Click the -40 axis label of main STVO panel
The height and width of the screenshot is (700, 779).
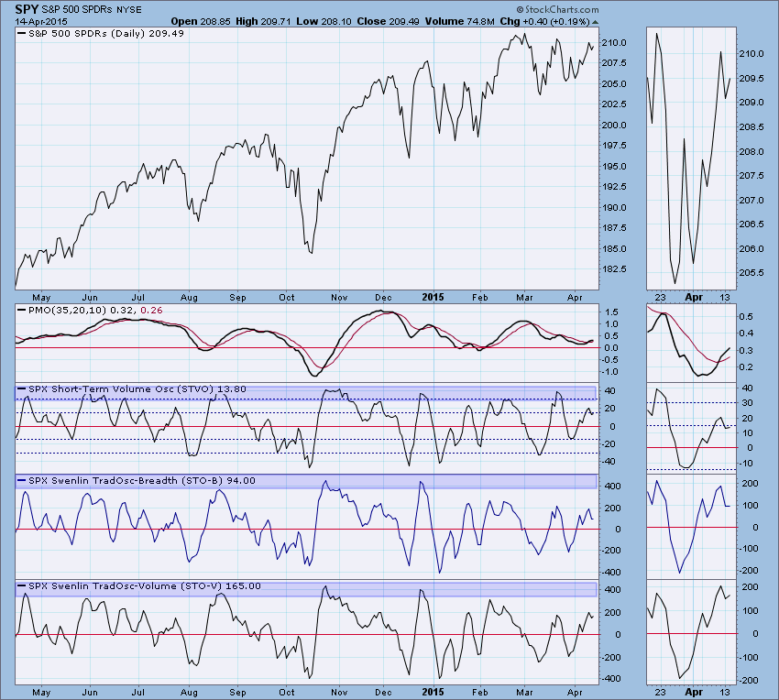pos(609,462)
